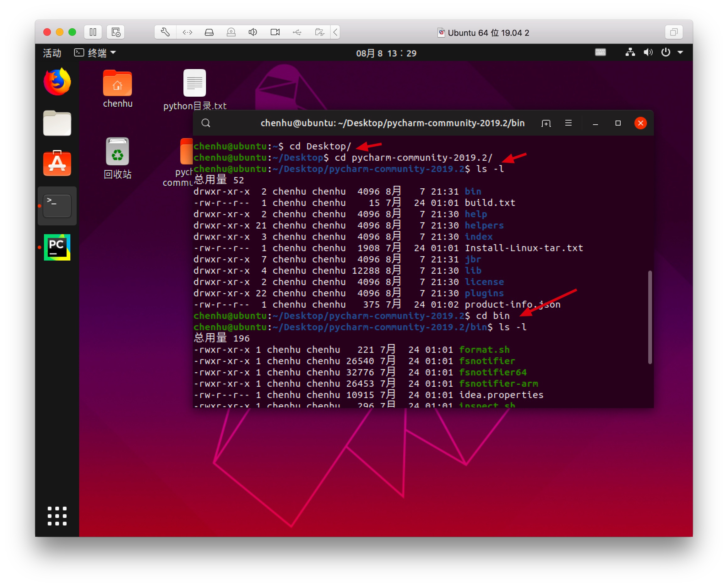728x587 pixels.
Task: Click the USB devices toolbar icon
Action: [297, 32]
